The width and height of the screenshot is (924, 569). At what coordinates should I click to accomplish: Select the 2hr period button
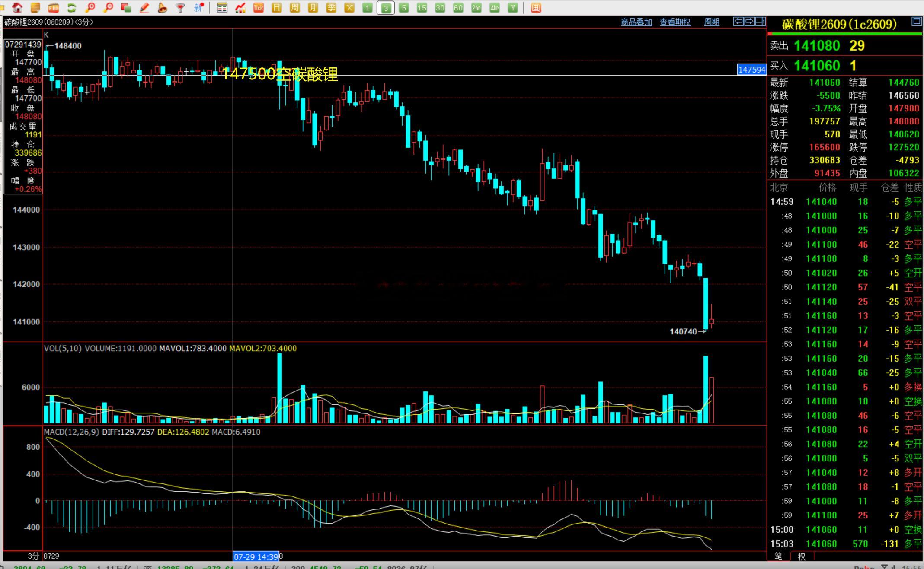[476, 8]
